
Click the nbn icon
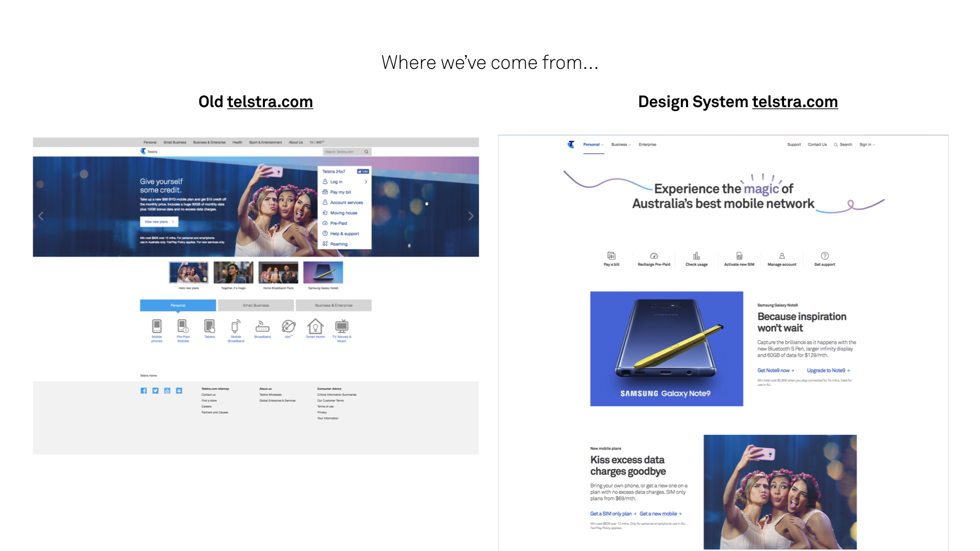289,326
